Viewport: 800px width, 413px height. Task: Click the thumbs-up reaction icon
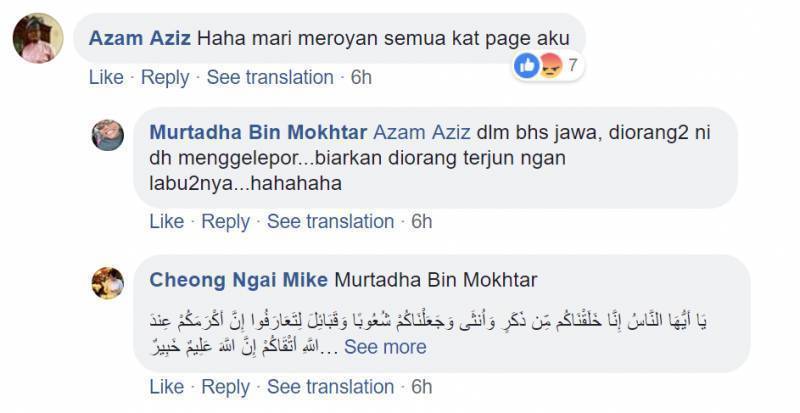coord(527,65)
